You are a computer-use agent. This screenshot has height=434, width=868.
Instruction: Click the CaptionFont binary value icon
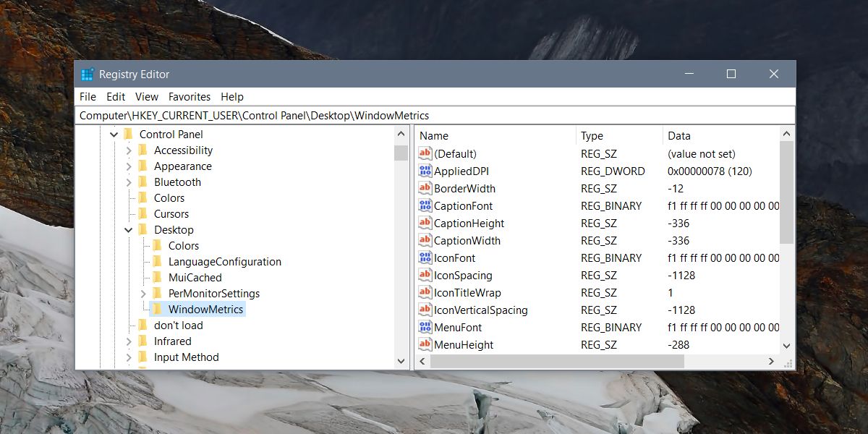[425, 205]
